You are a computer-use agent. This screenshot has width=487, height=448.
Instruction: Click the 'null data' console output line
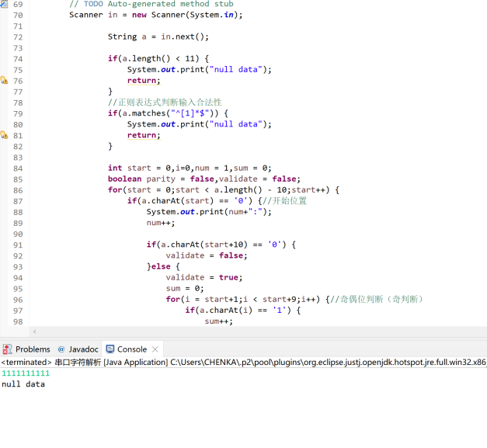tap(23, 384)
